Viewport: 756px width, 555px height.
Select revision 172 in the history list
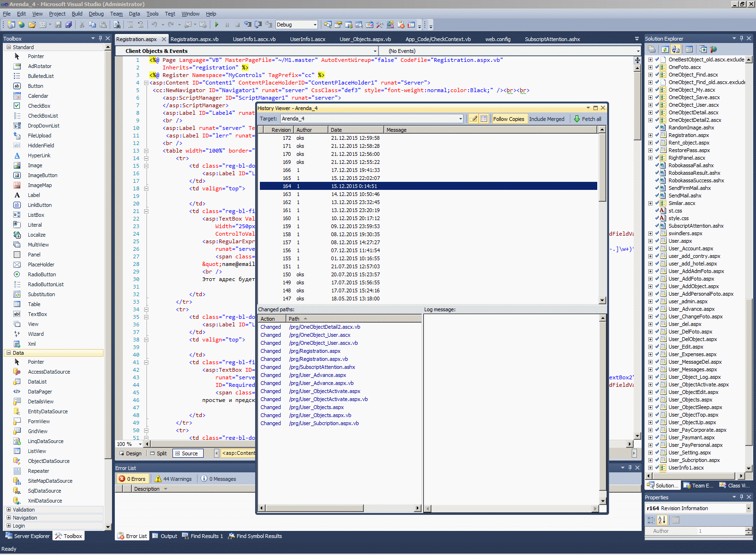[428, 138]
